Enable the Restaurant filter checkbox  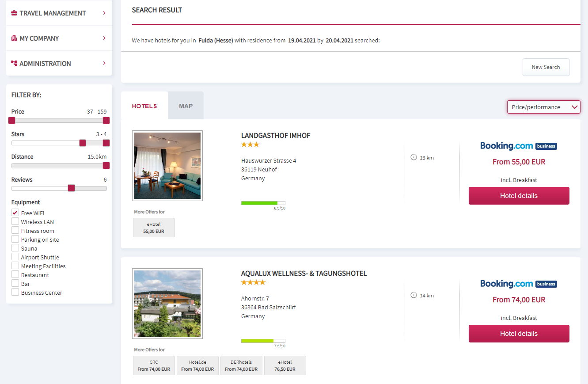pos(15,274)
